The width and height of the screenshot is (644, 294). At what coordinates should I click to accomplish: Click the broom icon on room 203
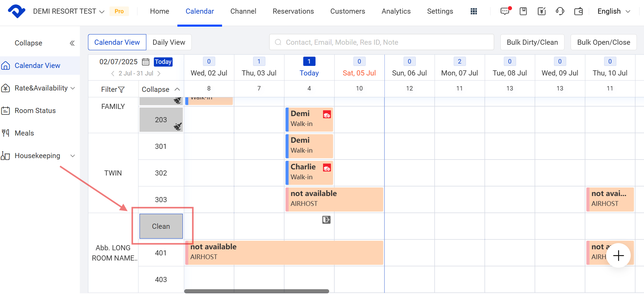coord(177,126)
